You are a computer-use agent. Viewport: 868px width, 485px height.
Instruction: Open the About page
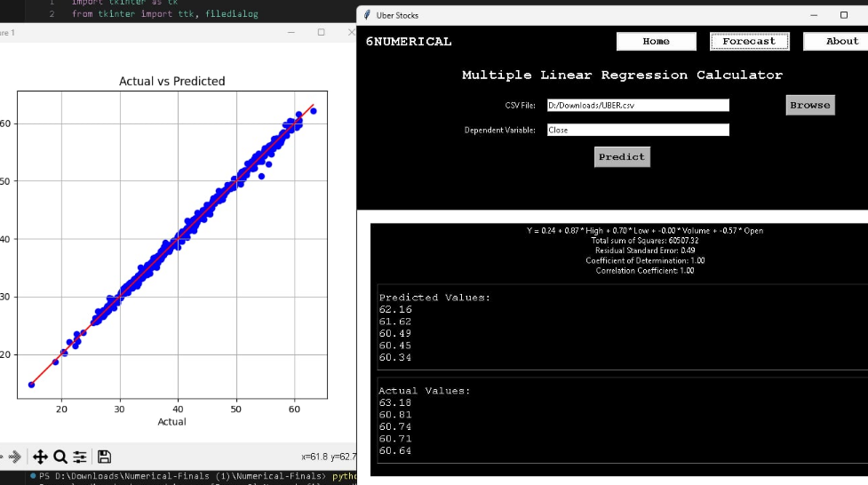(x=837, y=41)
